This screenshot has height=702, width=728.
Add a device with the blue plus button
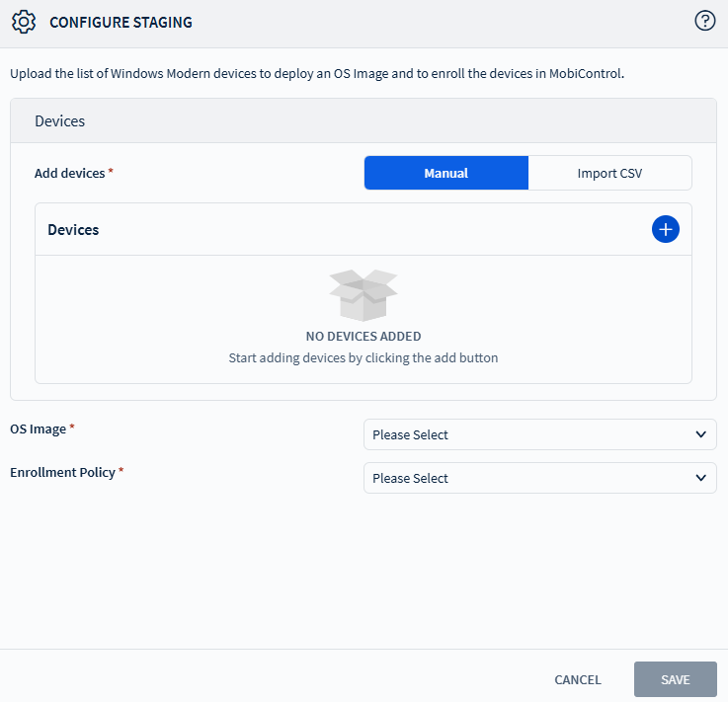click(665, 229)
